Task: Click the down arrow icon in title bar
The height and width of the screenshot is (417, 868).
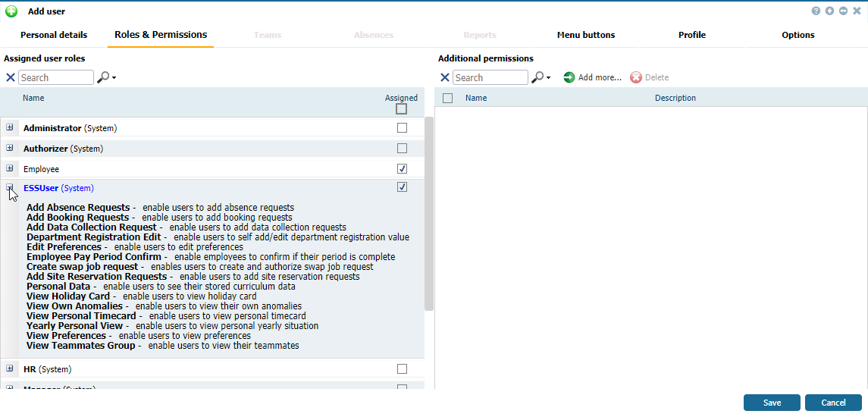Action: tap(830, 11)
